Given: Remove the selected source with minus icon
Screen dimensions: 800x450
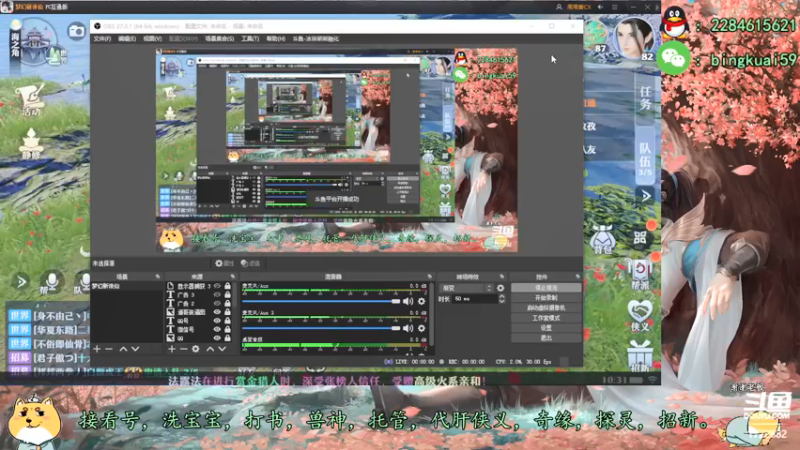Looking at the screenshot, I should (x=183, y=349).
